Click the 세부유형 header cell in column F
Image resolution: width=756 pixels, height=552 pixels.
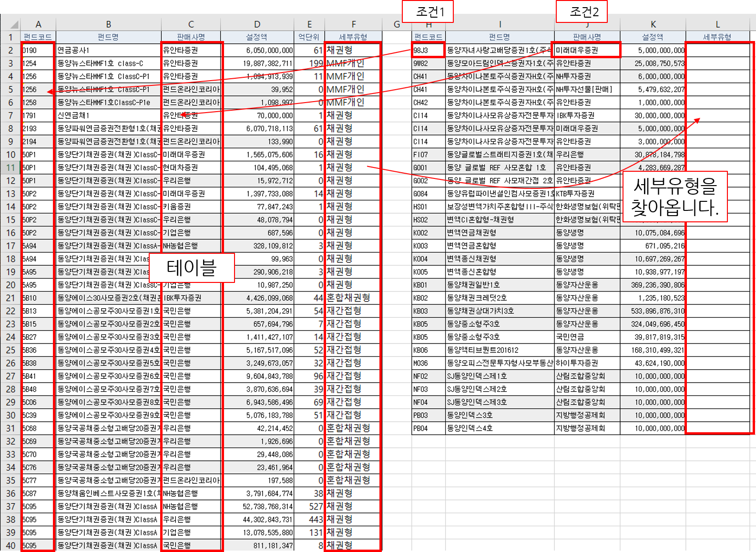point(353,37)
